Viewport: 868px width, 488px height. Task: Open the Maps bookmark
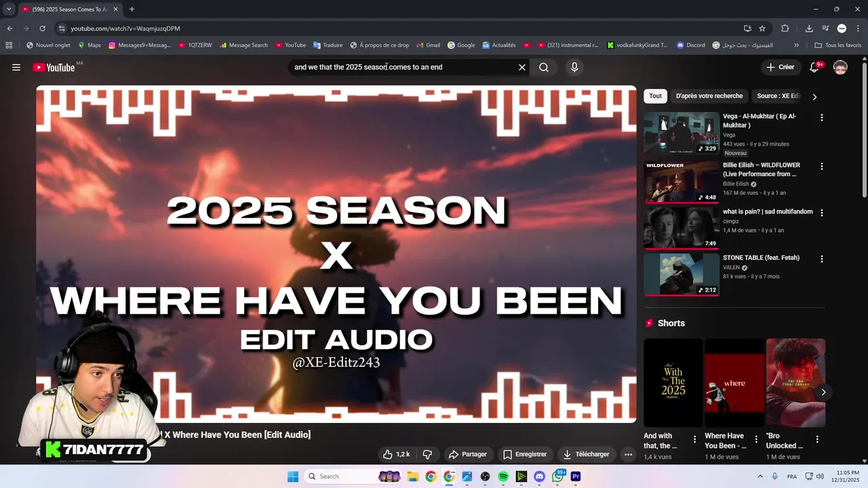[90, 45]
